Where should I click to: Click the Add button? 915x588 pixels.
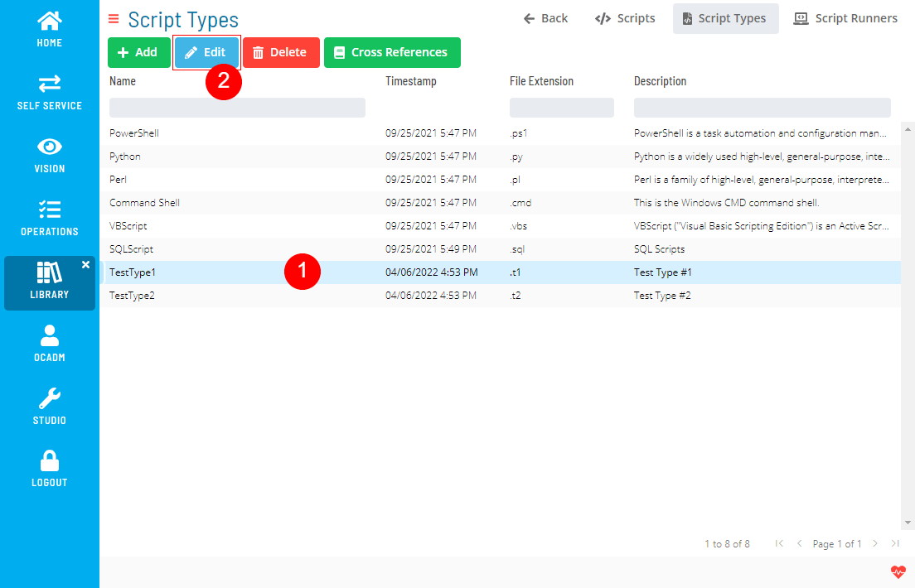coord(138,51)
